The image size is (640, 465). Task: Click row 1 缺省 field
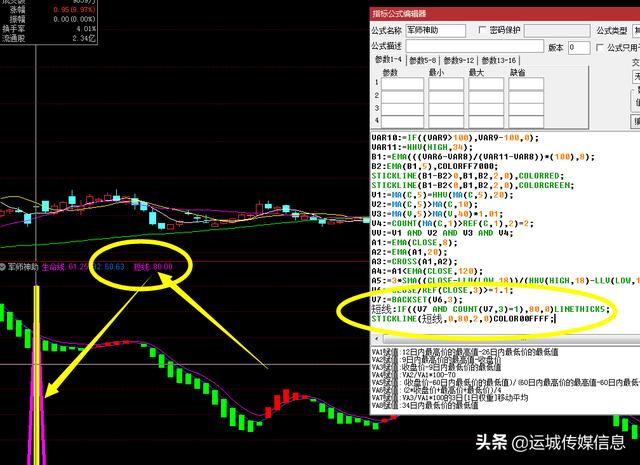coord(526,84)
